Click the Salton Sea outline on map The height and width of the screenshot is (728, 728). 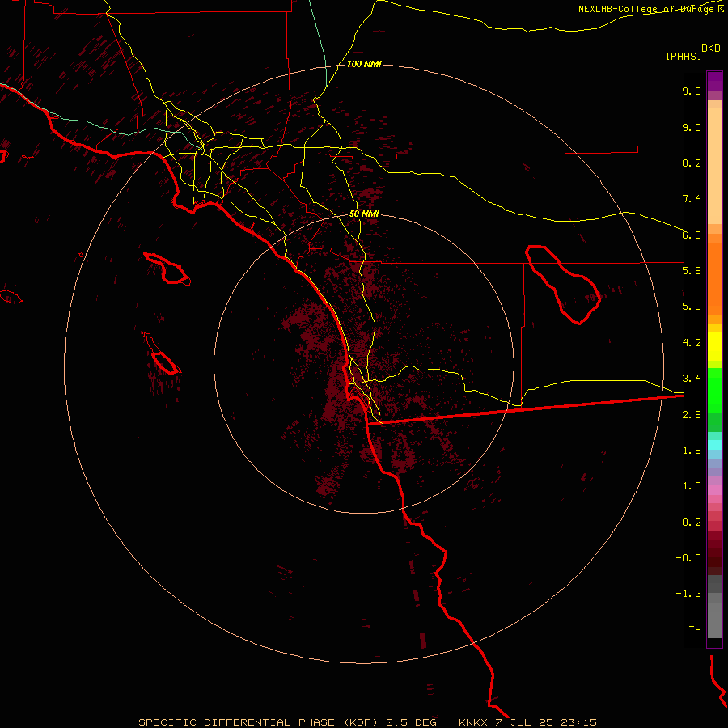(563, 284)
